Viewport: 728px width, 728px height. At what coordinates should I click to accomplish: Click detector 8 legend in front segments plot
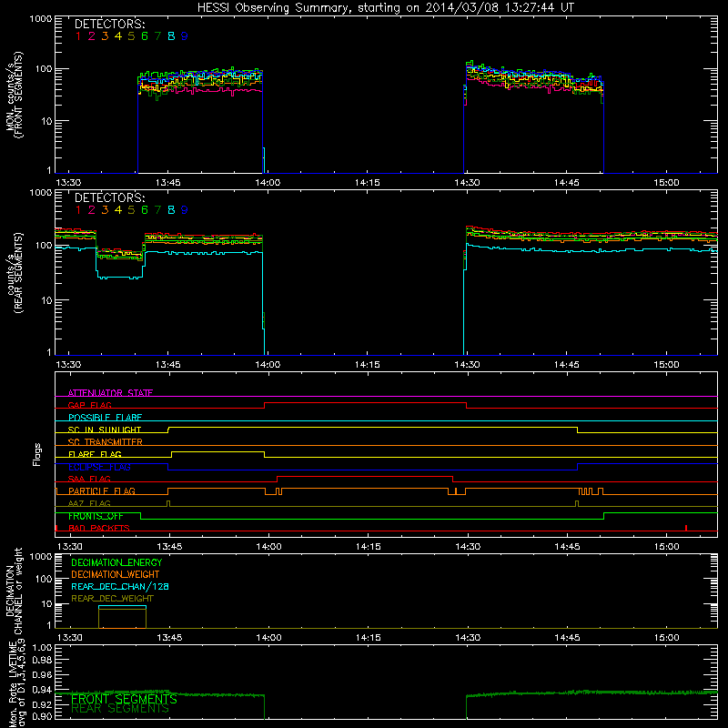pos(171,36)
